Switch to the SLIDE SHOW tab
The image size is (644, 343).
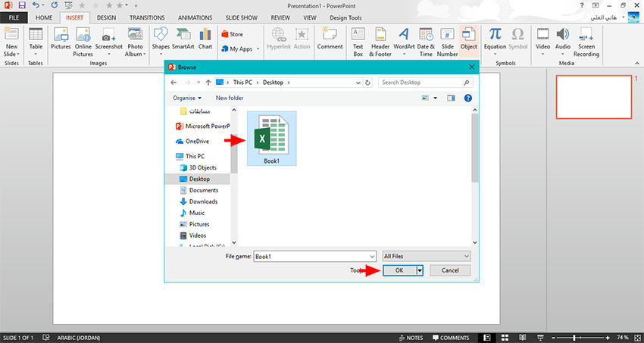tap(242, 17)
